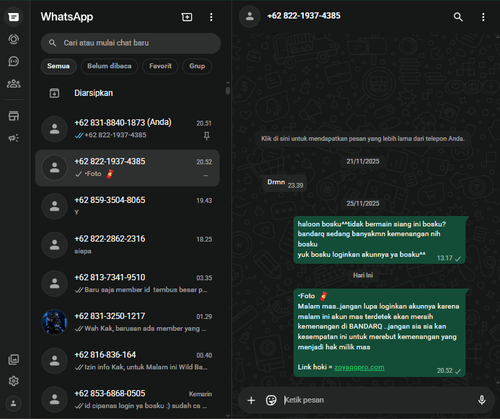The height and width of the screenshot is (419, 500).
Task: Open the advertise megaphone icon
Action: [x=14, y=138]
